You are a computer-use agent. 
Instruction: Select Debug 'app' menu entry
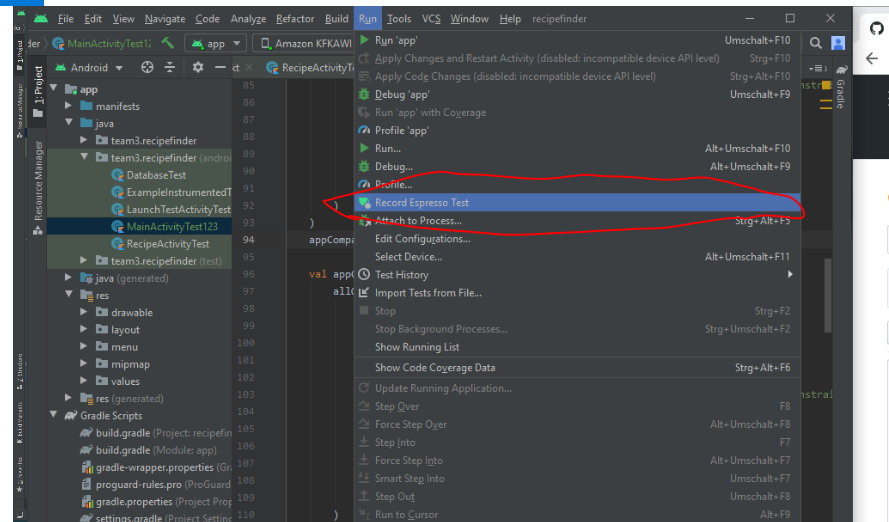click(x=577, y=94)
